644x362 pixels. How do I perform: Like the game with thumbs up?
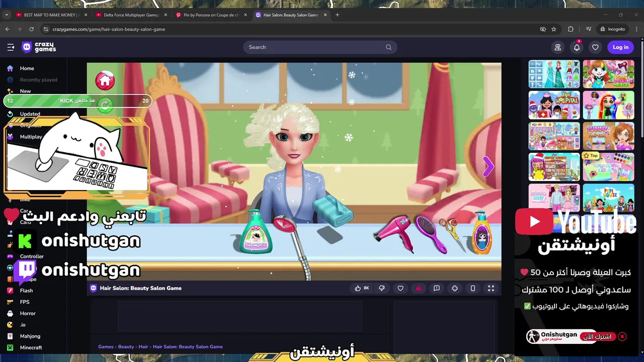click(362, 288)
